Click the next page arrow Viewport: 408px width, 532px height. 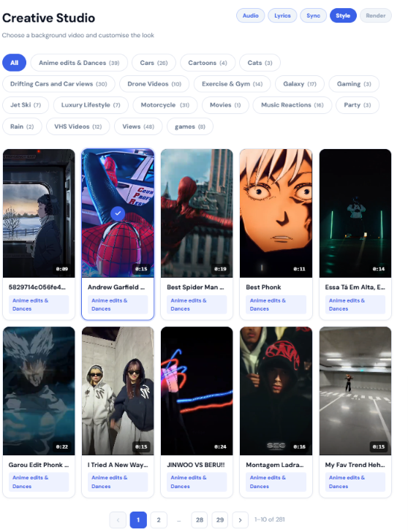point(241,520)
